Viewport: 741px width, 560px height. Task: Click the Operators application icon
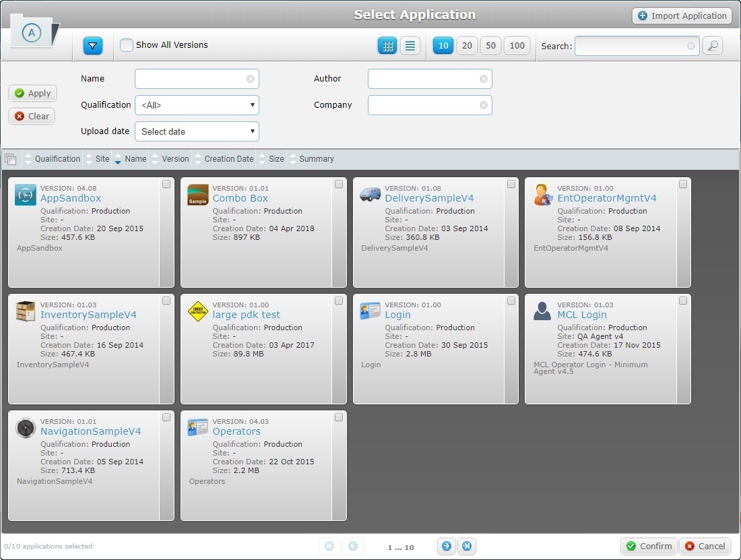(x=198, y=427)
